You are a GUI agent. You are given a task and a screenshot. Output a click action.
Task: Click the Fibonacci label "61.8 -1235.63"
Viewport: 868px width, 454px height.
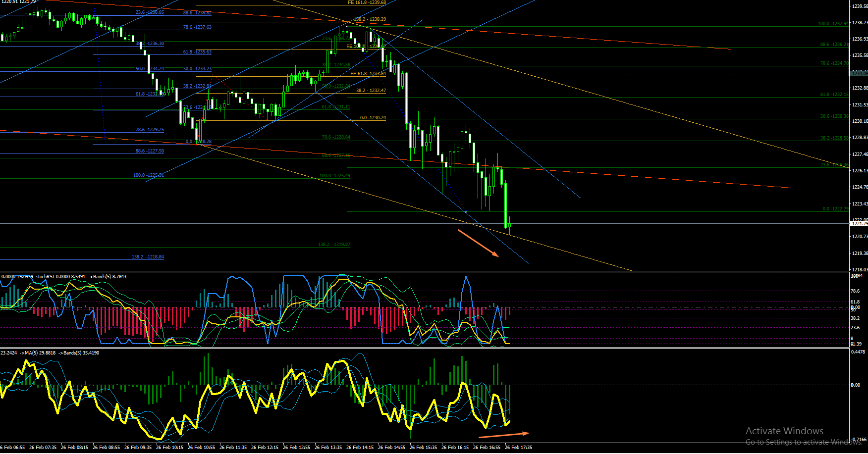197,52
